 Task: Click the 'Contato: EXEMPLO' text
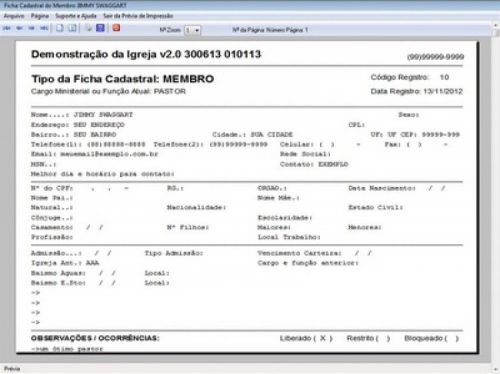tap(314, 164)
